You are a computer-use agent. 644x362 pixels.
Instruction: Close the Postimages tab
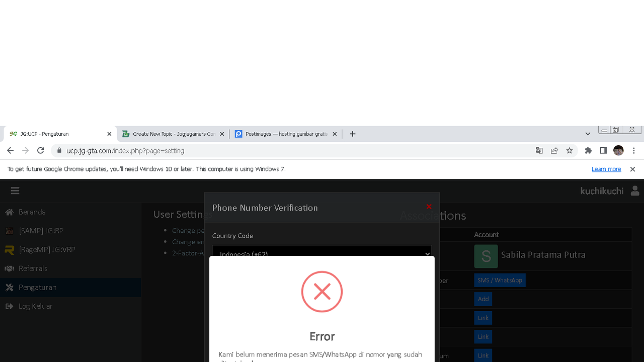tap(335, 134)
